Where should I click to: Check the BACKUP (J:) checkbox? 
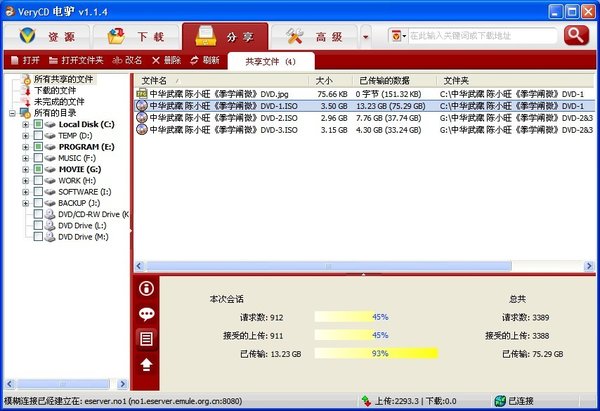point(38,203)
